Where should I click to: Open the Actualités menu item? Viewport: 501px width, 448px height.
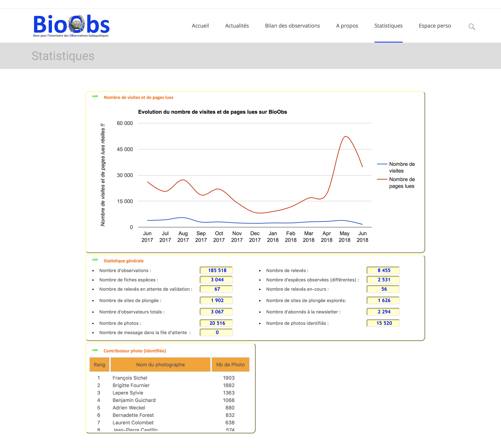coord(237,26)
